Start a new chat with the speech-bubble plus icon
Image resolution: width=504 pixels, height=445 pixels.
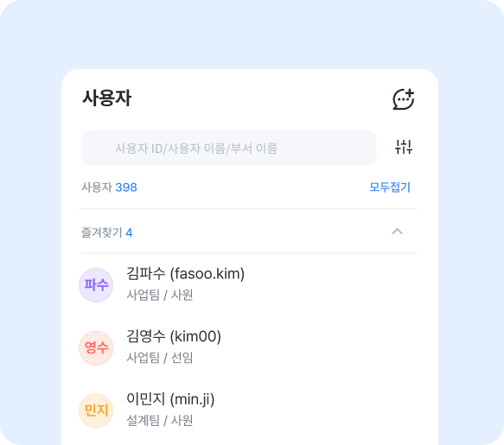pyautogui.click(x=404, y=99)
